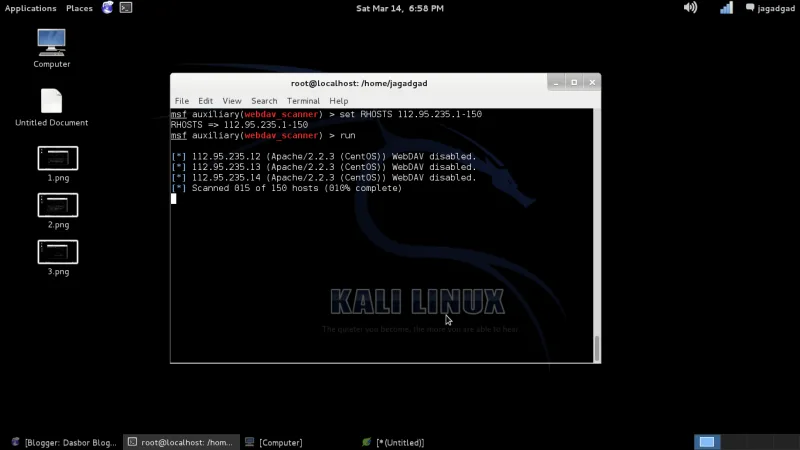The width and height of the screenshot is (800, 450).
Task: Click the terminal vertical scrollbar thumb
Action: (x=597, y=348)
